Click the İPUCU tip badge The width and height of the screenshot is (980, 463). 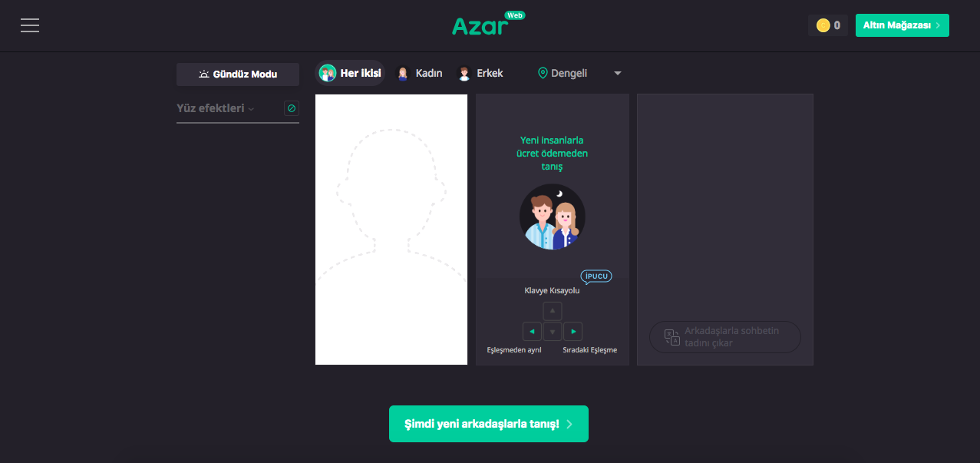tap(596, 276)
